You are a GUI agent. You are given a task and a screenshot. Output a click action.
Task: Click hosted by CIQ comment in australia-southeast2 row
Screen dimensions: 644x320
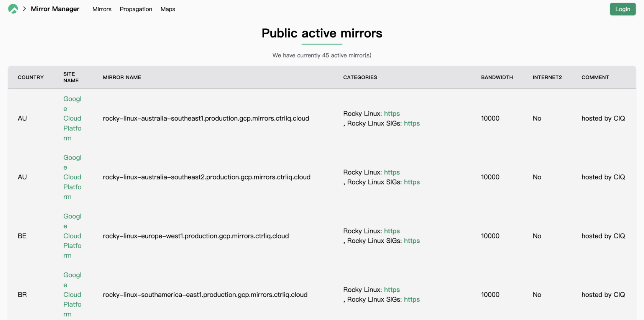[x=603, y=177]
